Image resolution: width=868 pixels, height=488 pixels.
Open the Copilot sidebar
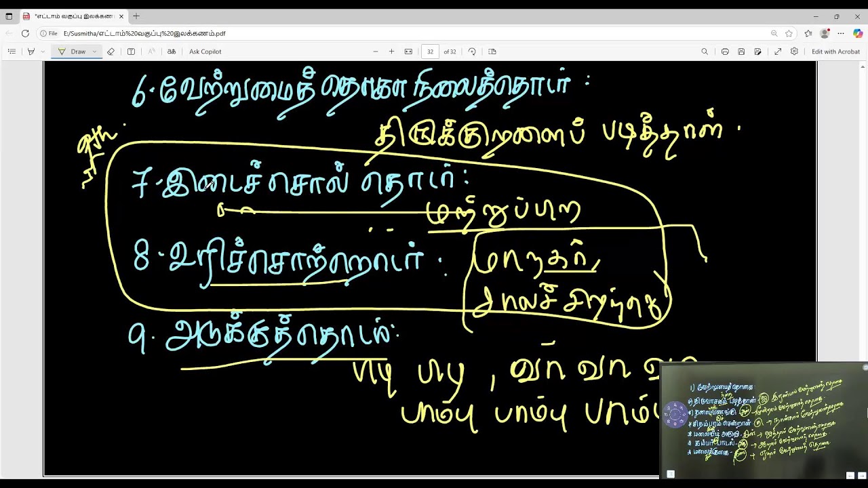pos(858,33)
